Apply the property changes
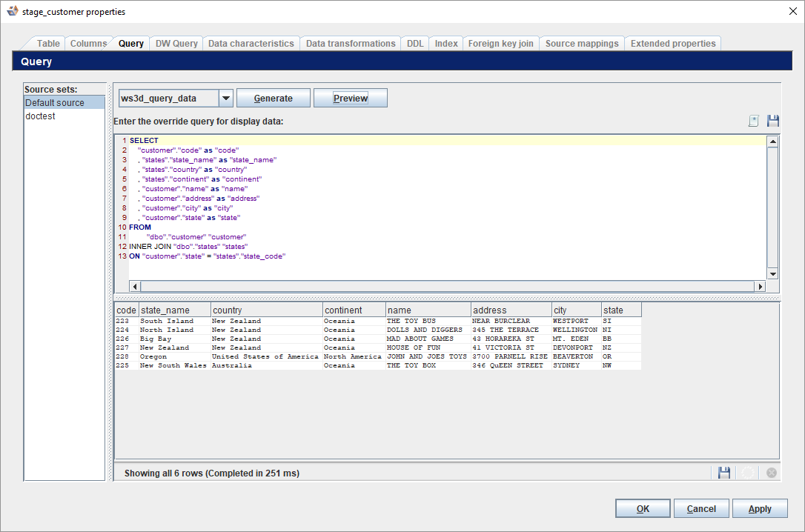 [x=760, y=509]
